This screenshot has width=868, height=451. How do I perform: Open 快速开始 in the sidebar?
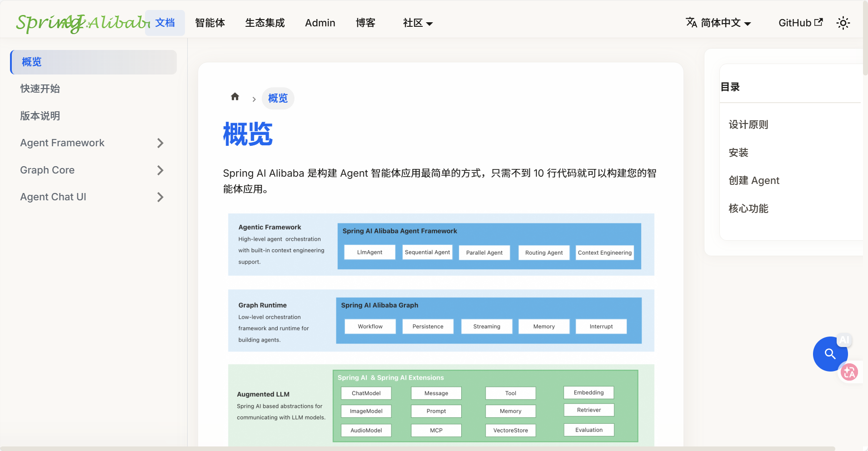pos(40,89)
